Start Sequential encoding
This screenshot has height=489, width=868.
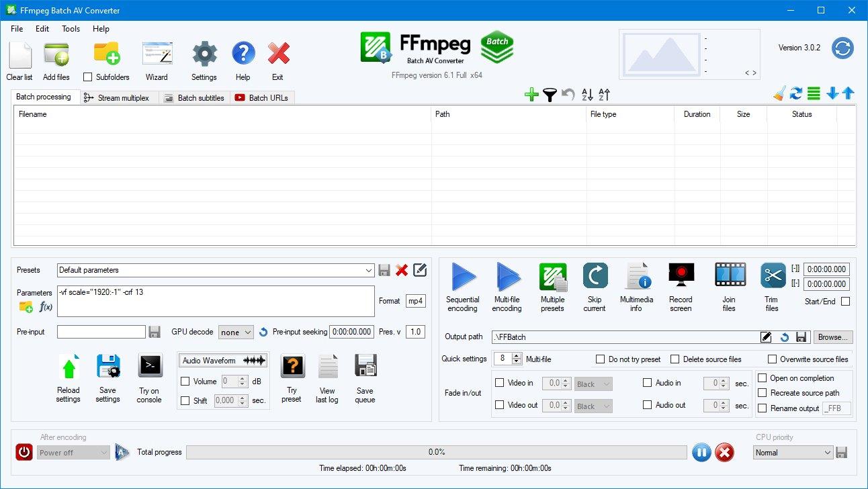tap(463, 277)
